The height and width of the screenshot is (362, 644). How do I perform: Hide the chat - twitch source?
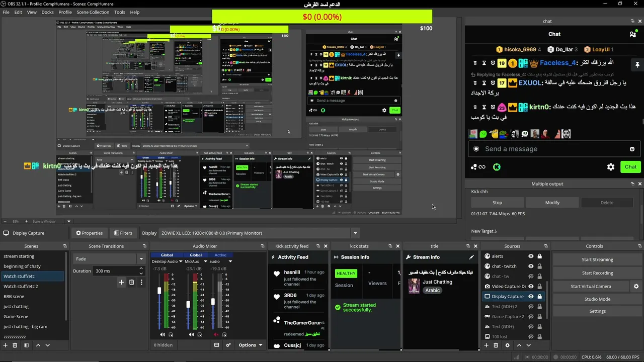click(530, 266)
